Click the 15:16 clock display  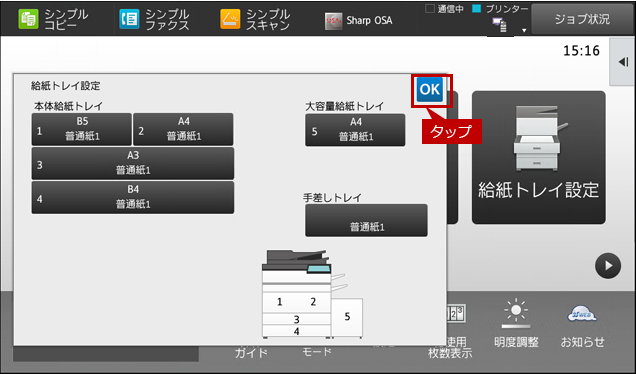(581, 51)
